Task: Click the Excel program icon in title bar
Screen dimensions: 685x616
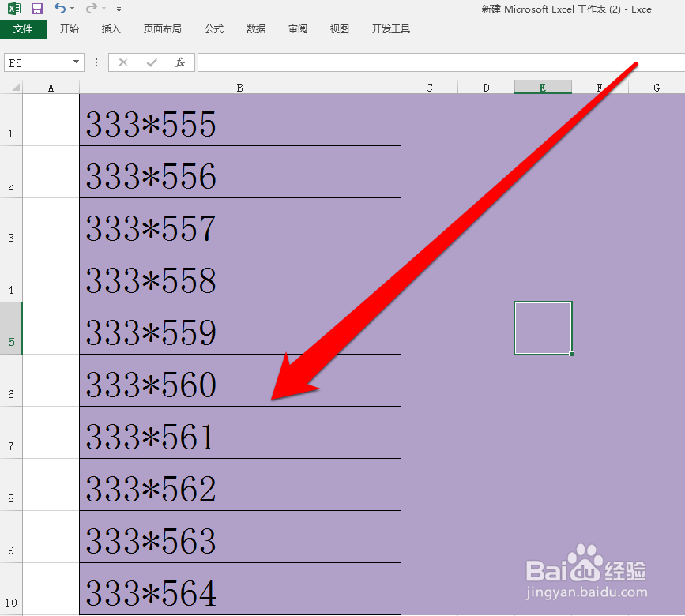Action: 13,9
